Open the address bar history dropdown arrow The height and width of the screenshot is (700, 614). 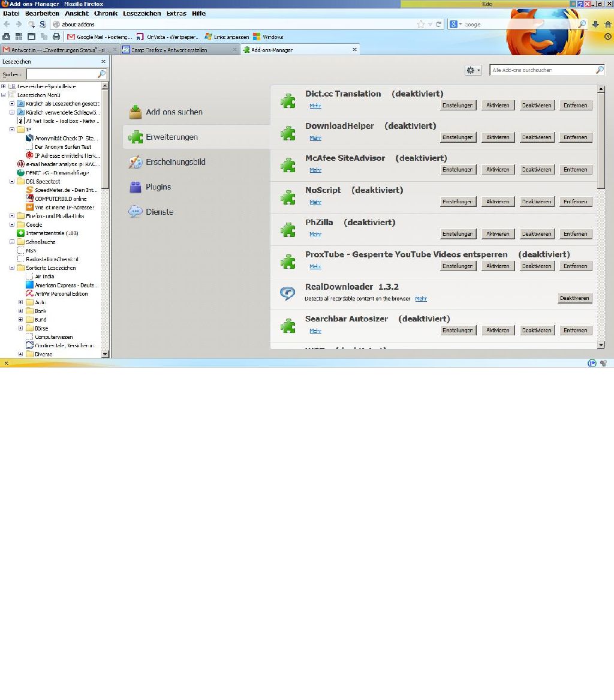(430, 24)
